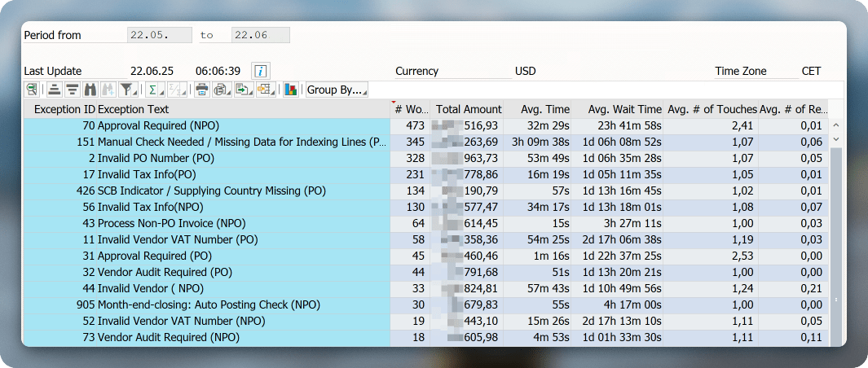Click Avg. Time cell 57m 43s
The width and height of the screenshot is (868, 368).
[537, 288]
